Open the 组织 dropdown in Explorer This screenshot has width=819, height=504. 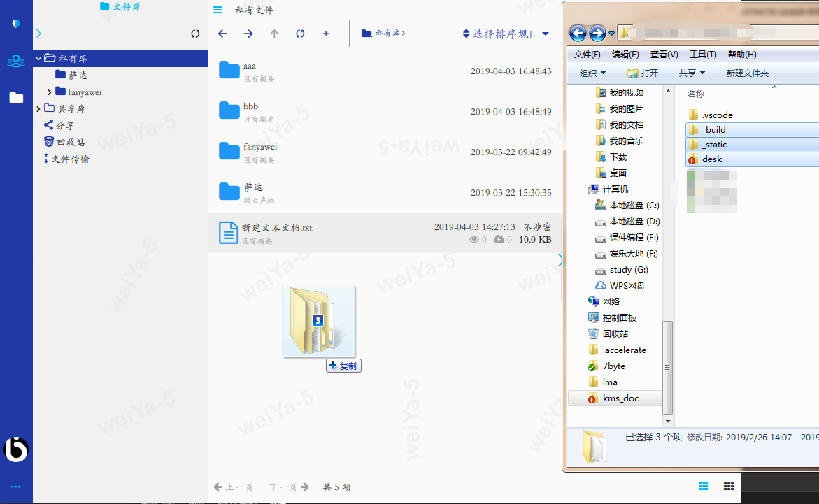pyautogui.click(x=593, y=73)
